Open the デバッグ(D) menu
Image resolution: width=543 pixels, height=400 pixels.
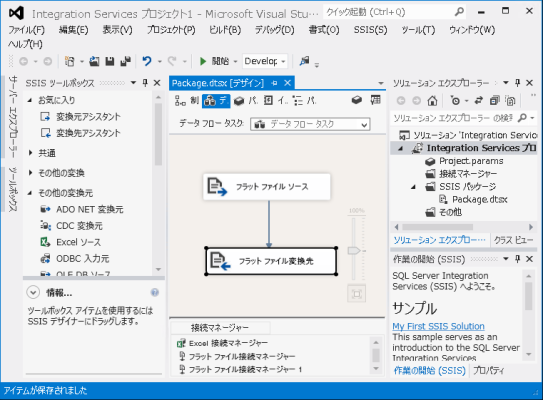pyautogui.click(x=275, y=30)
